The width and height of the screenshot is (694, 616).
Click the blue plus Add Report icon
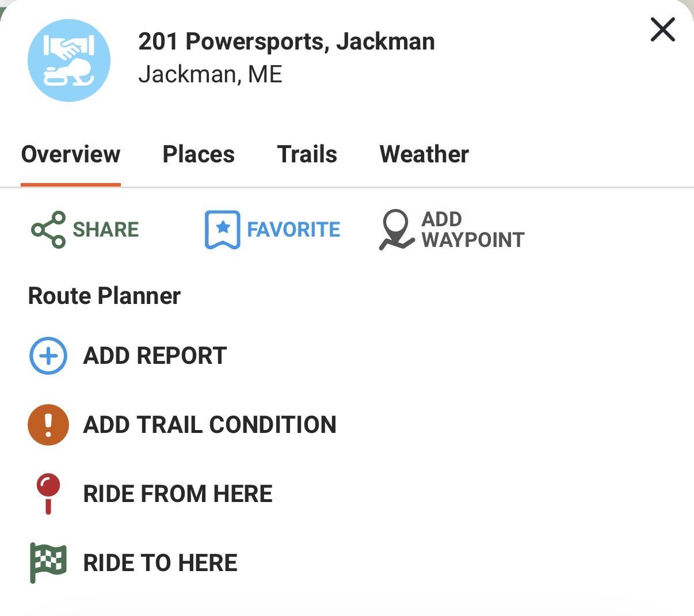click(x=48, y=355)
